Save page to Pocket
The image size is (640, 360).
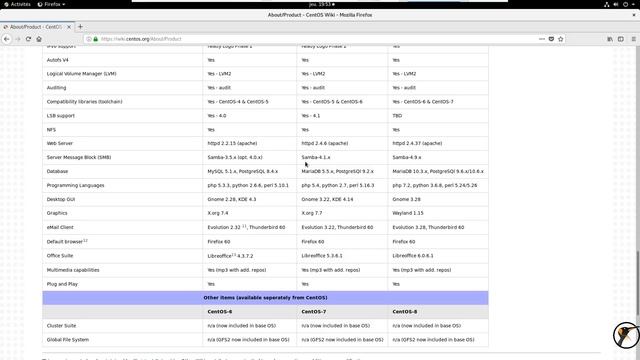551,39
